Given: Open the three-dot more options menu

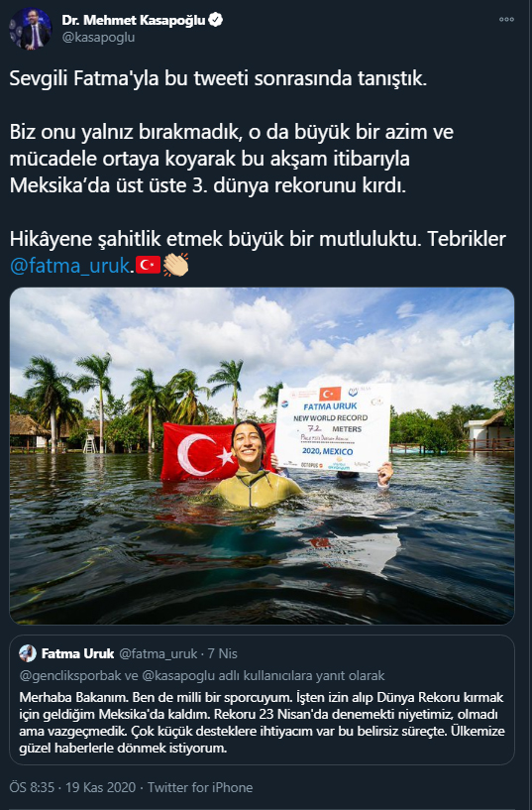Looking at the screenshot, I should click(506, 19).
